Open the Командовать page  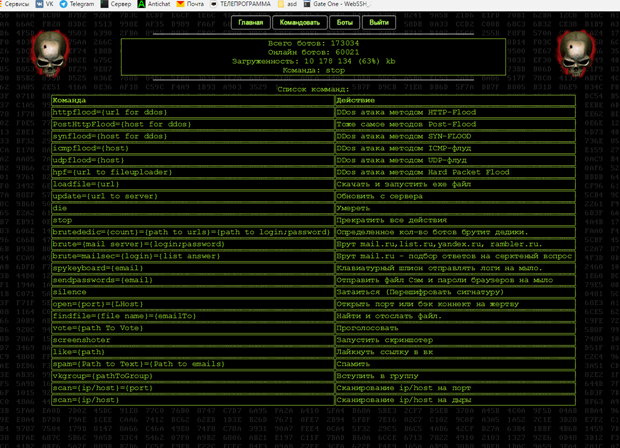[300, 23]
